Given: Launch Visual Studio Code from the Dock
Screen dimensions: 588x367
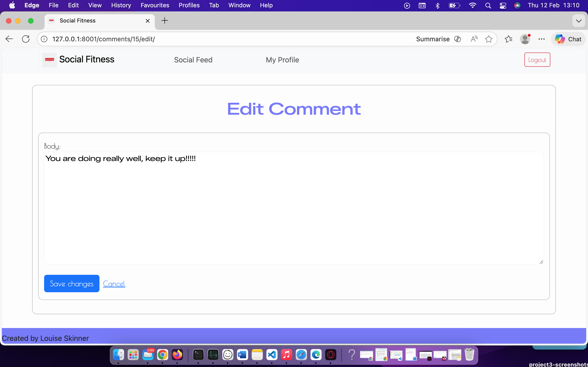Looking at the screenshot, I should click(x=272, y=355).
